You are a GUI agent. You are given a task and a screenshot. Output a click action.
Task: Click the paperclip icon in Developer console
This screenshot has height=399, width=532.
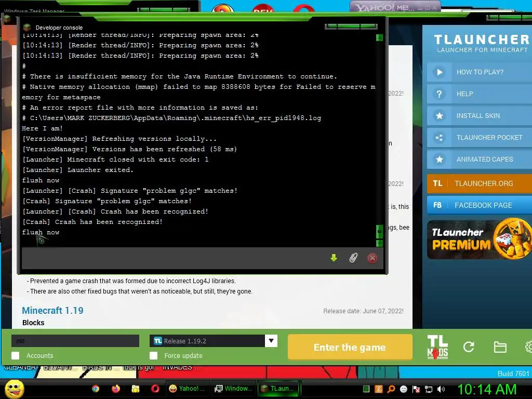[353, 258]
